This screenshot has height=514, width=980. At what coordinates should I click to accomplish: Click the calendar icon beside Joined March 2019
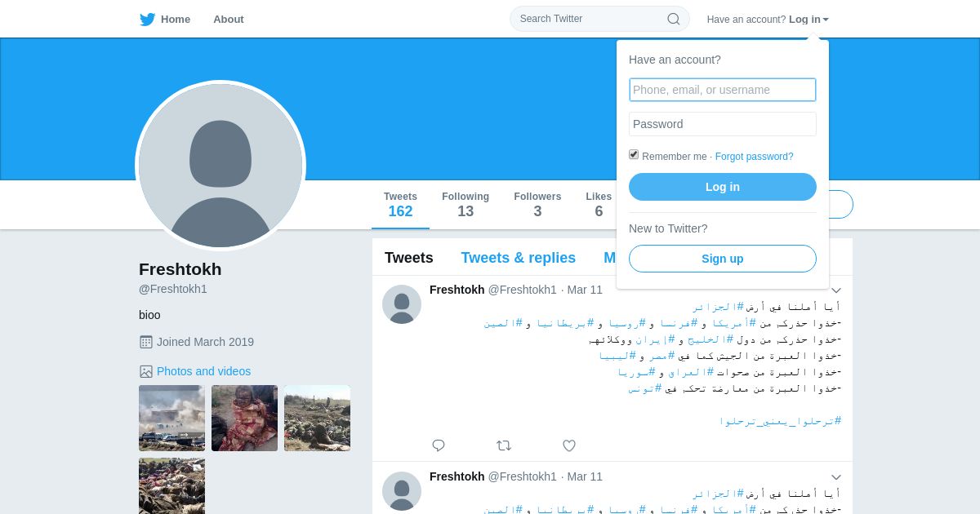tap(146, 342)
